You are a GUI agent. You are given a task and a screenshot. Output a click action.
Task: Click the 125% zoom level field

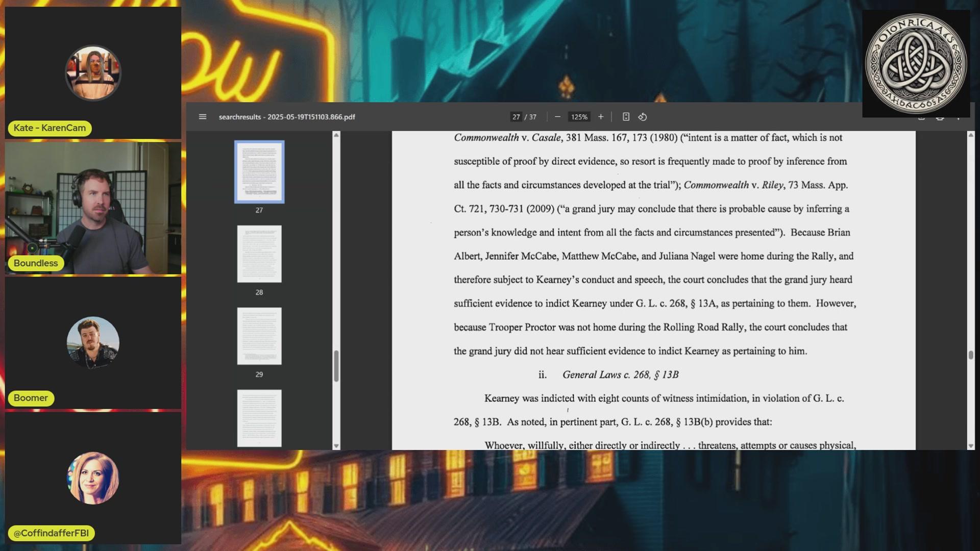point(579,117)
